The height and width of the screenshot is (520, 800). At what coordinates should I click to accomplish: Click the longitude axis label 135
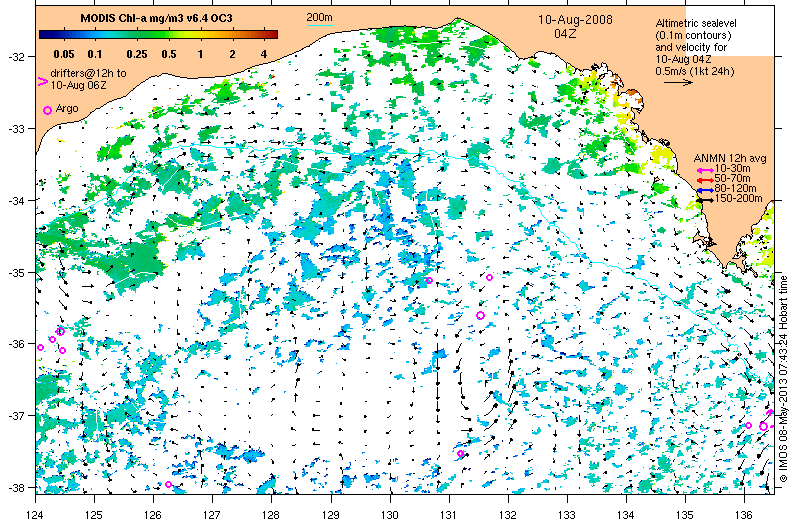click(685, 514)
